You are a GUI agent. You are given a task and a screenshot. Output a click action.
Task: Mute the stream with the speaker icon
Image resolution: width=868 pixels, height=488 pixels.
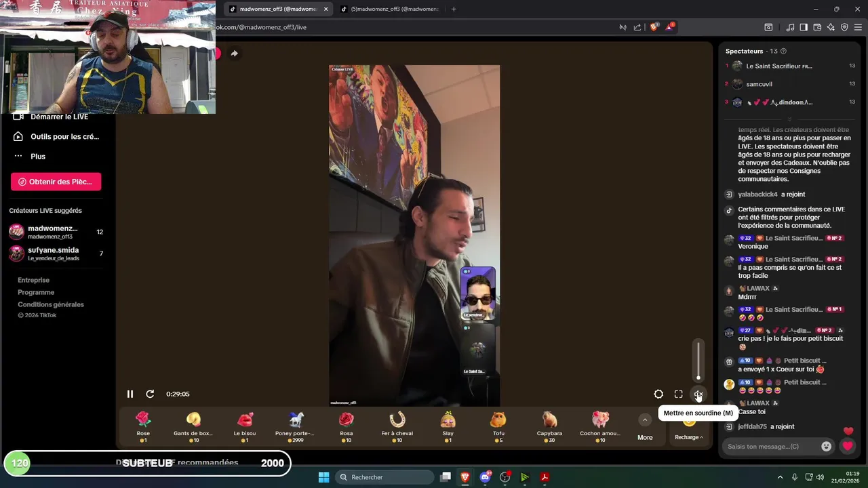point(698,394)
